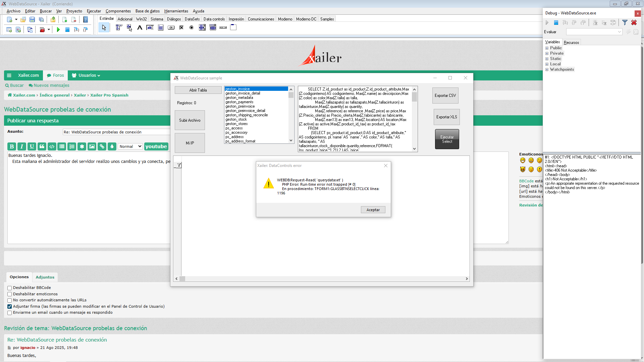Click the Exportar CSV button
Screen dimensions: 644x362
[x=445, y=96]
